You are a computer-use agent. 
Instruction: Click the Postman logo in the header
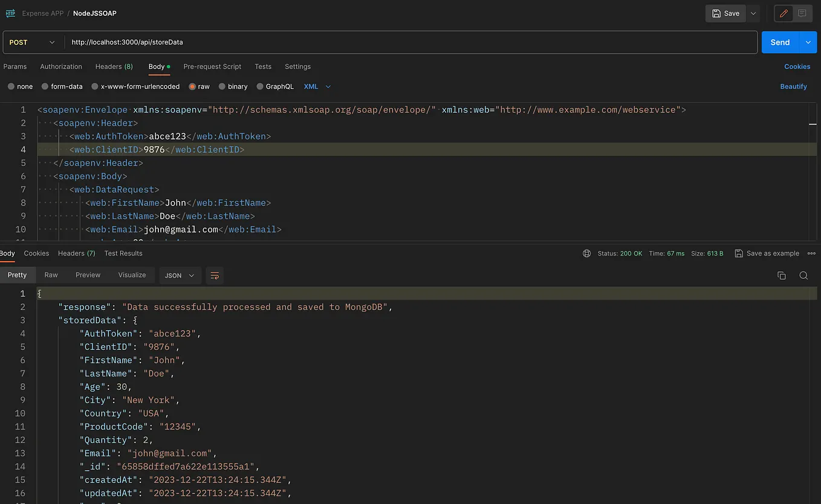click(x=10, y=13)
